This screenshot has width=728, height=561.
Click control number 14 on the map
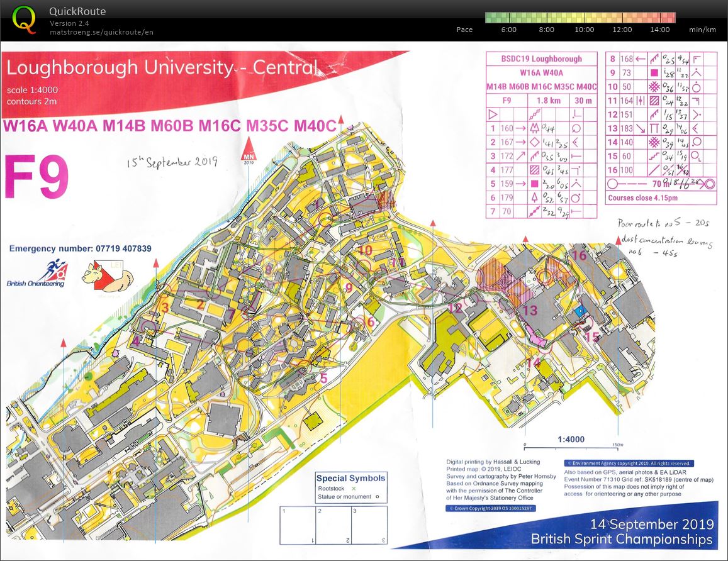[534, 362]
